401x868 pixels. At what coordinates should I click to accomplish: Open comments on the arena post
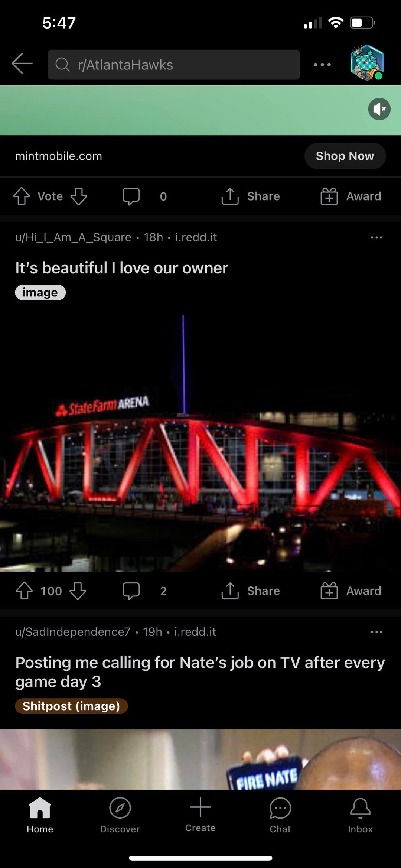pyautogui.click(x=144, y=591)
